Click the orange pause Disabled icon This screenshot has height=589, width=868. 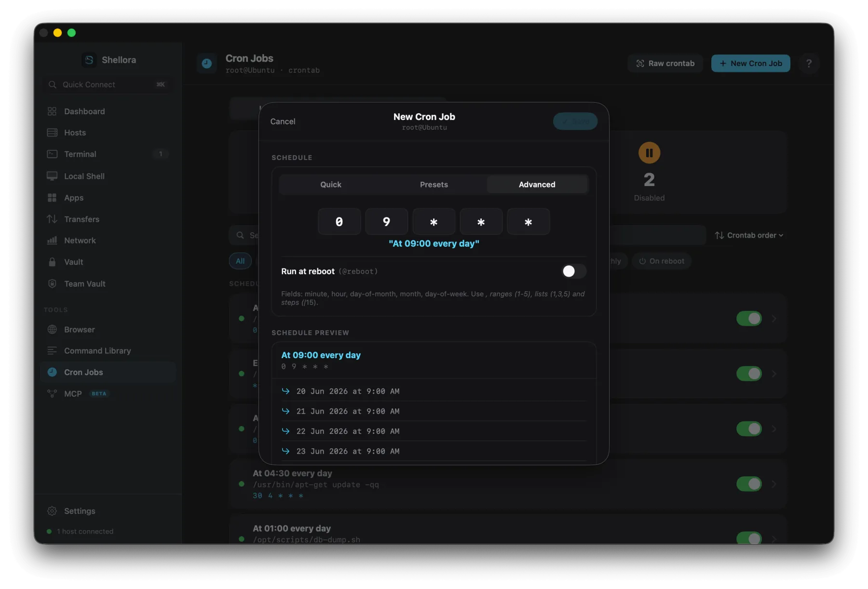click(x=649, y=153)
